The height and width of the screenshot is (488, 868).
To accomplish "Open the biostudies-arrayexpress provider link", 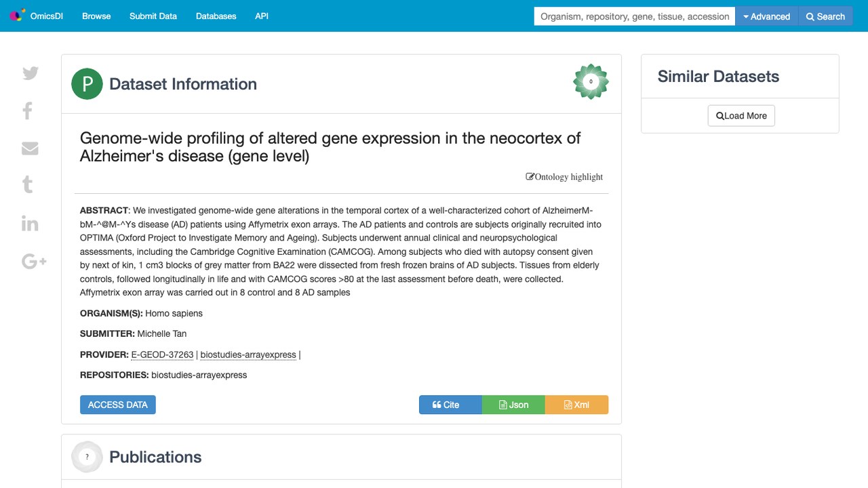I will pyautogui.click(x=248, y=354).
